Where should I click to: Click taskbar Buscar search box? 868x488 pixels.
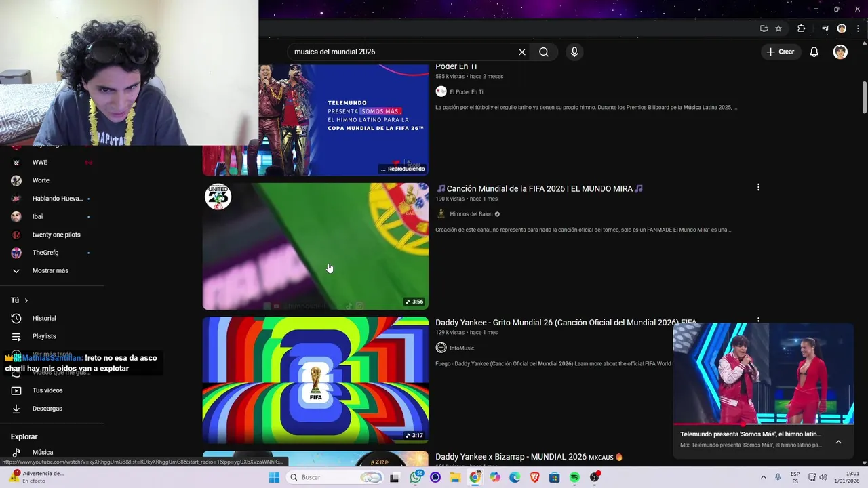pos(335,478)
